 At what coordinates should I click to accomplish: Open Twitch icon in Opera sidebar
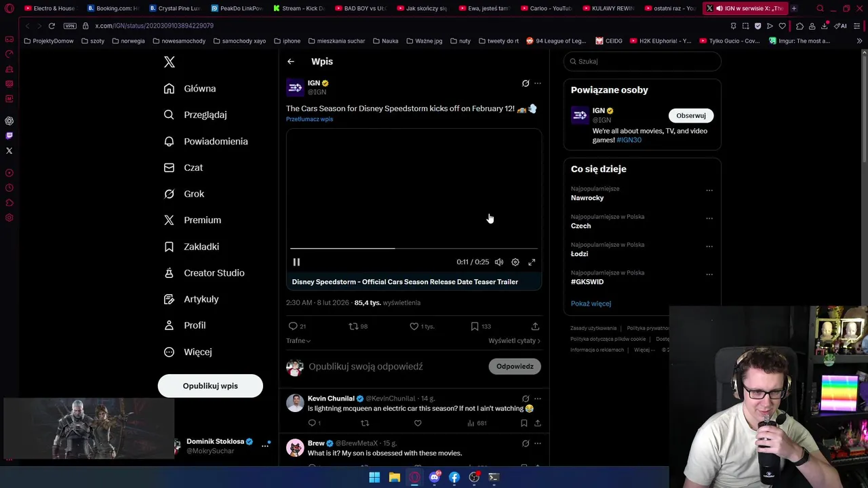(9, 136)
